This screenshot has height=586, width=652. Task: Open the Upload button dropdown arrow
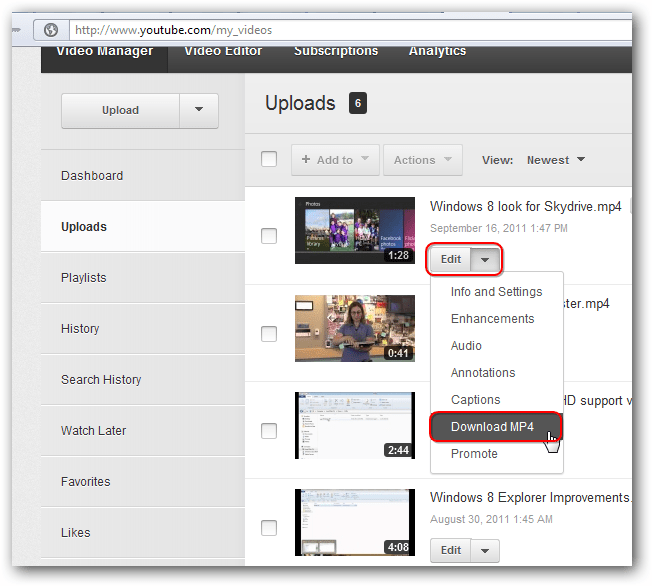(199, 110)
